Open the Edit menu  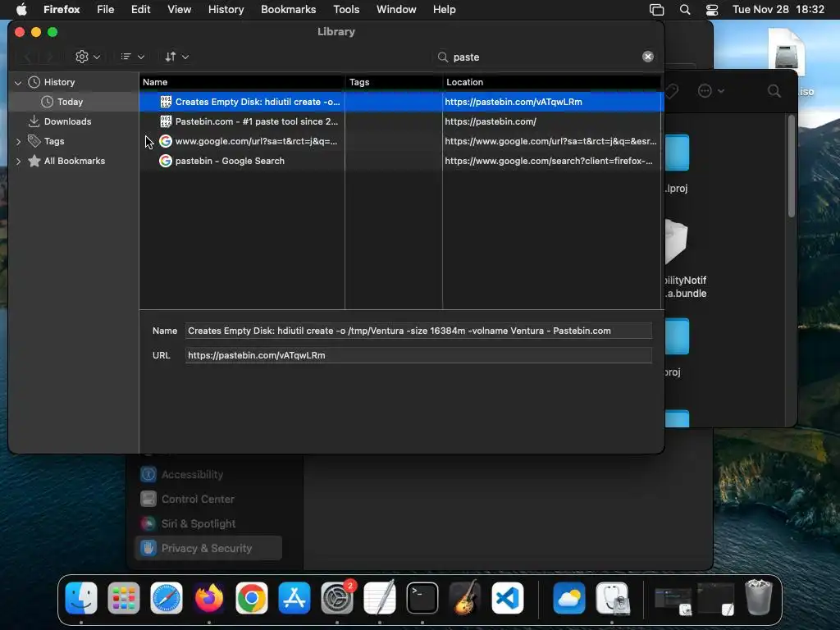(x=140, y=10)
